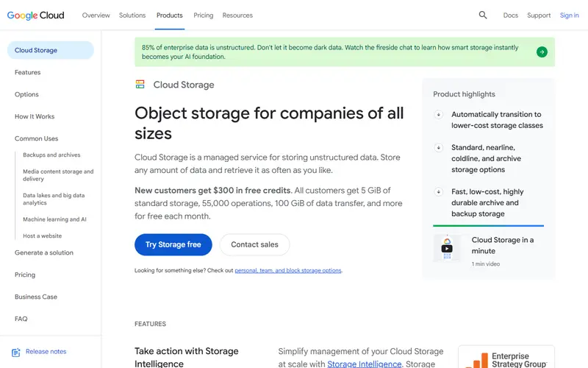
Task: Click the fireside chat banner text
Action: point(330,52)
